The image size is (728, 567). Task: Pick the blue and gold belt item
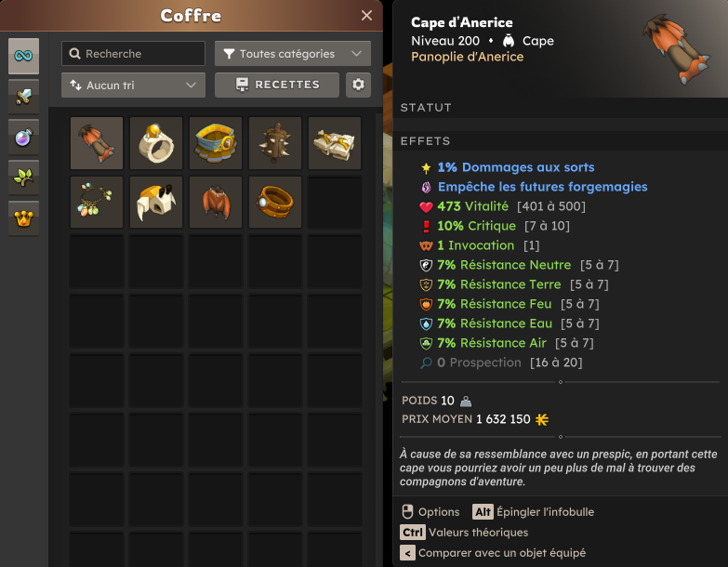click(x=216, y=143)
